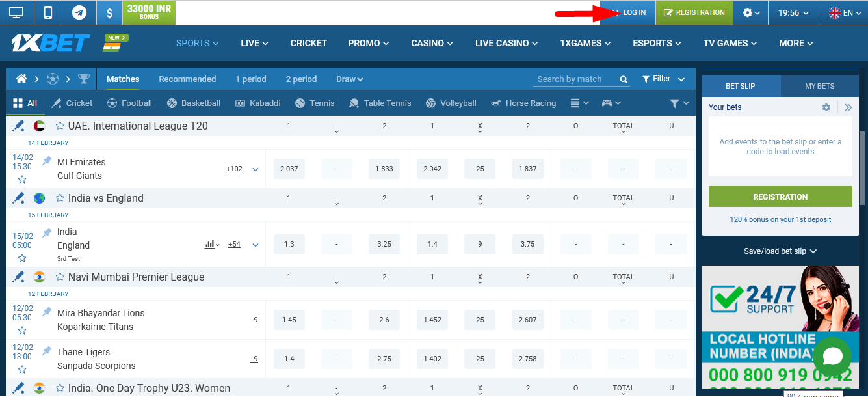Star the India vs England match
This screenshot has height=397, width=868.
pyautogui.click(x=60, y=197)
